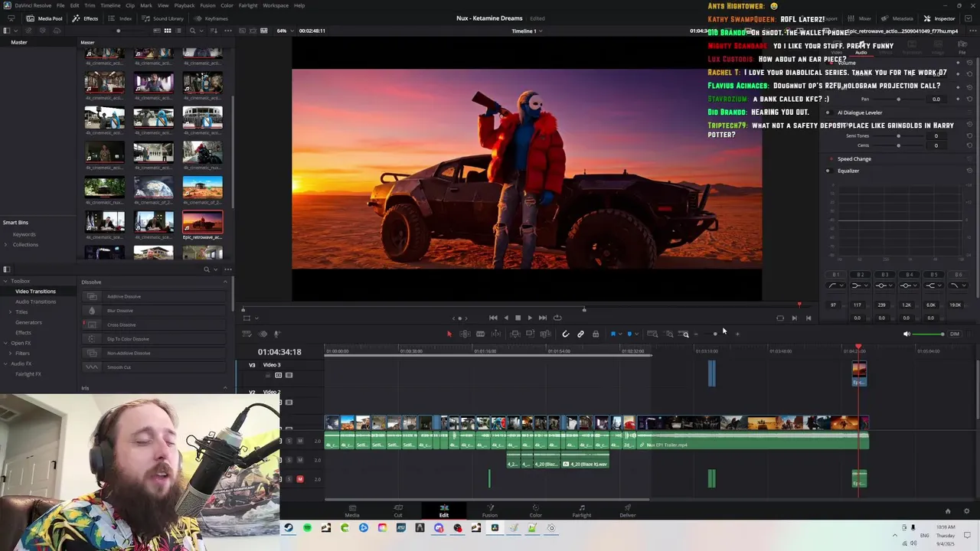This screenshot has height=551, width=980.
Task: Switch to the Fairlight page
Action: click(582, 510)
